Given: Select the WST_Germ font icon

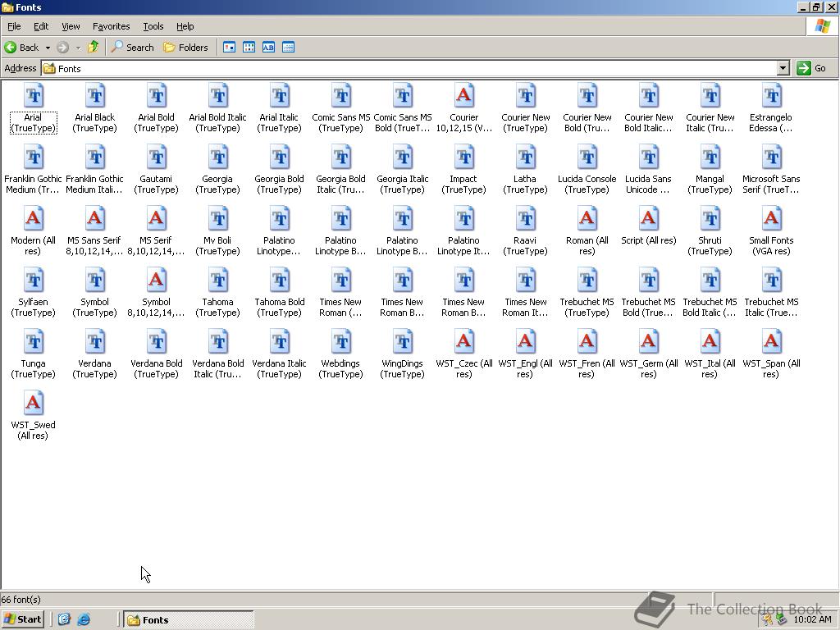Looking at the screenshot, I should tap(649, 342).
